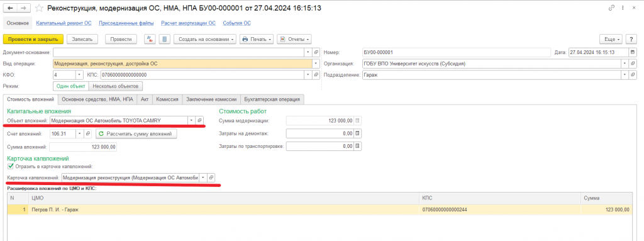The width and height of the screenshot is (644, 241).
Task: Open КПС value card icon
Action: pos(316,75)
